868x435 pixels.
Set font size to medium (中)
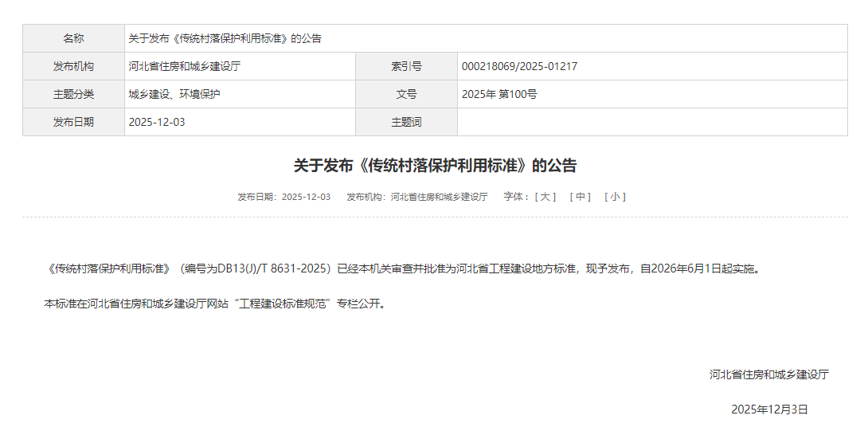pyautogui.click(x=580, y=197)
